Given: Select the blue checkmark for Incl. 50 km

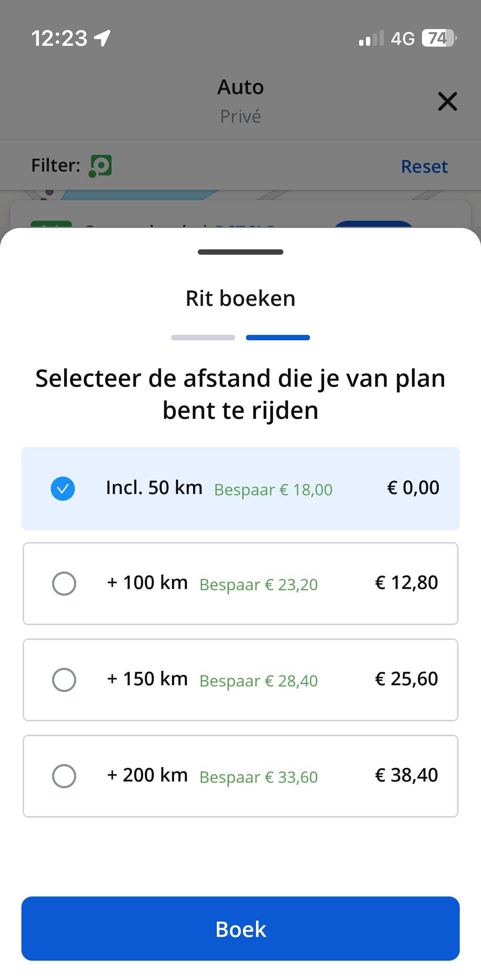Looking at the screenshot, I should tap(63, 489).
